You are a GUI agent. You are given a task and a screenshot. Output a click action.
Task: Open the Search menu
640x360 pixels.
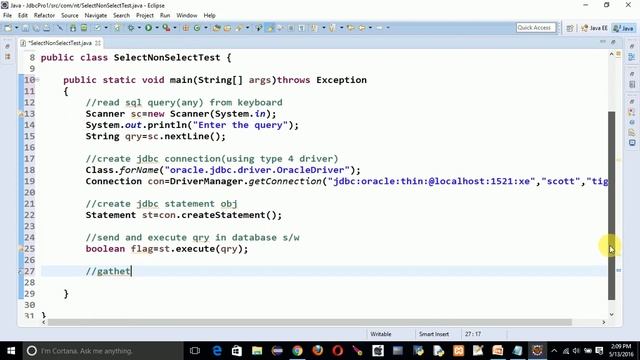[x=121, y=16]
